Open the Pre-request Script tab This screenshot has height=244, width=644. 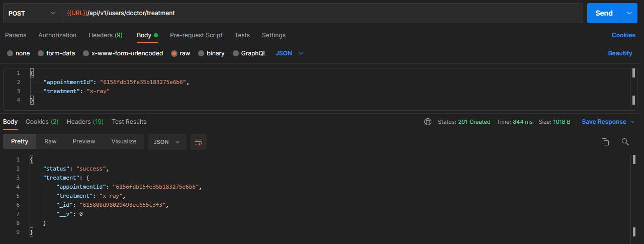tap(196, 35)
